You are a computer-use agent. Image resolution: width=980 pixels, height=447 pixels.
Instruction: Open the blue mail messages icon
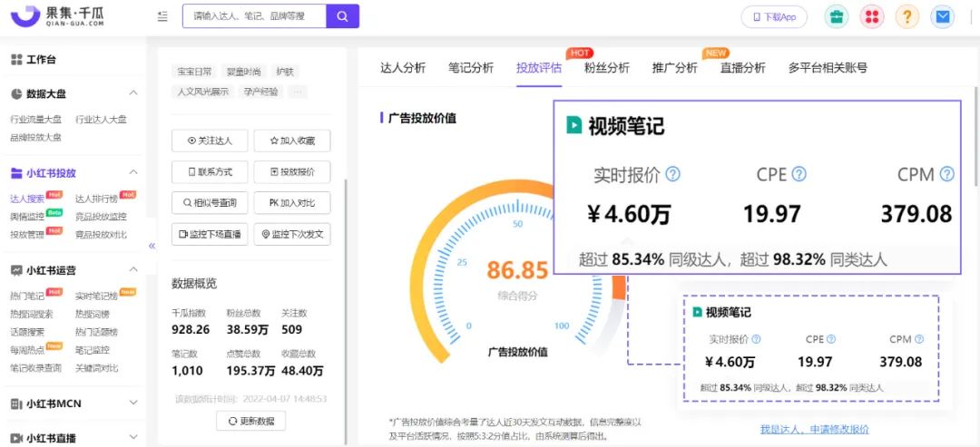tap(943, 17)
